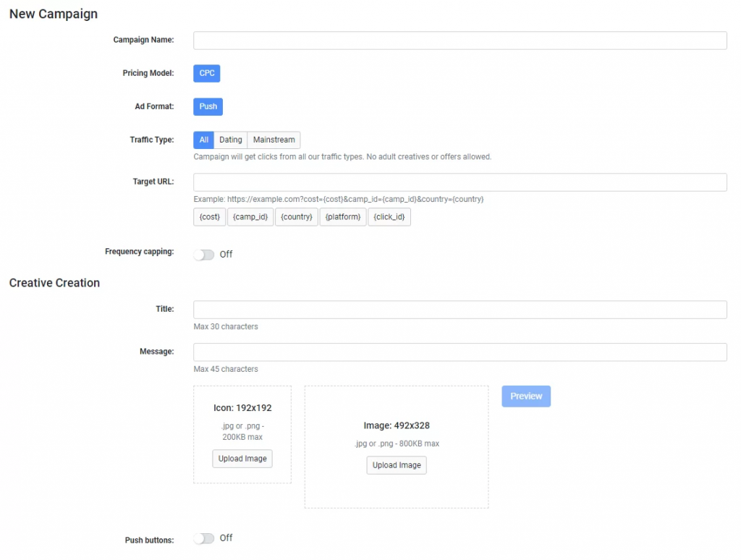Click the 'Frequency capping:' label
Image resolution: width=741 pixels, height=560 pixels.
[140, 252]
